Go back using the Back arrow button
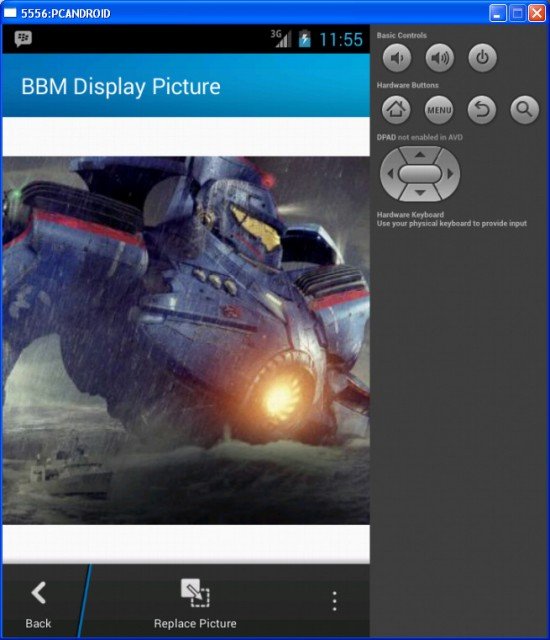The width and height of the screenshot is (550, 640). (38, 605)
